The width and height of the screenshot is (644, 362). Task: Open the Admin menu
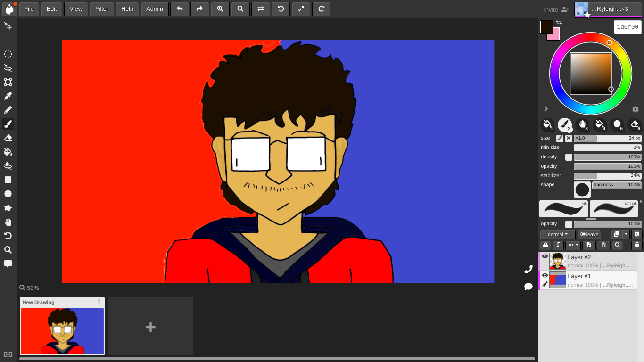pyautogui.click(x=155, y=9)
